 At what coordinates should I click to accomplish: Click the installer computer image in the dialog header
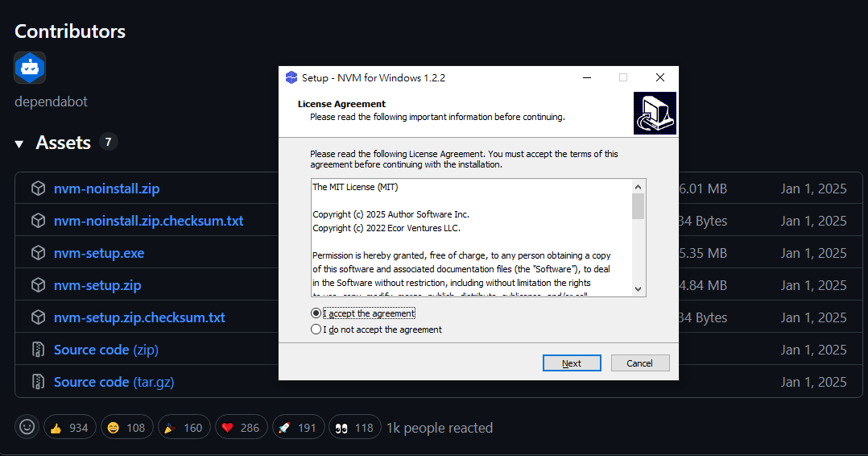[655, 113]
